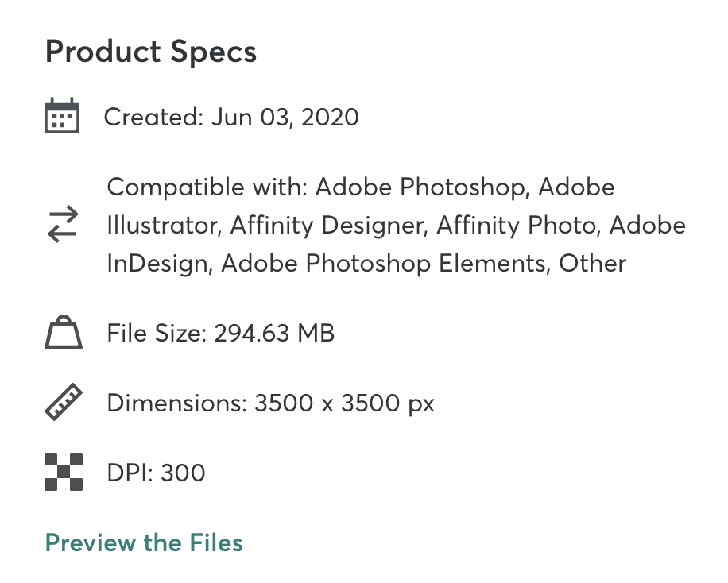Click the ruler icon beside Dimensions

pyautogui.click(x=64, y=403)
